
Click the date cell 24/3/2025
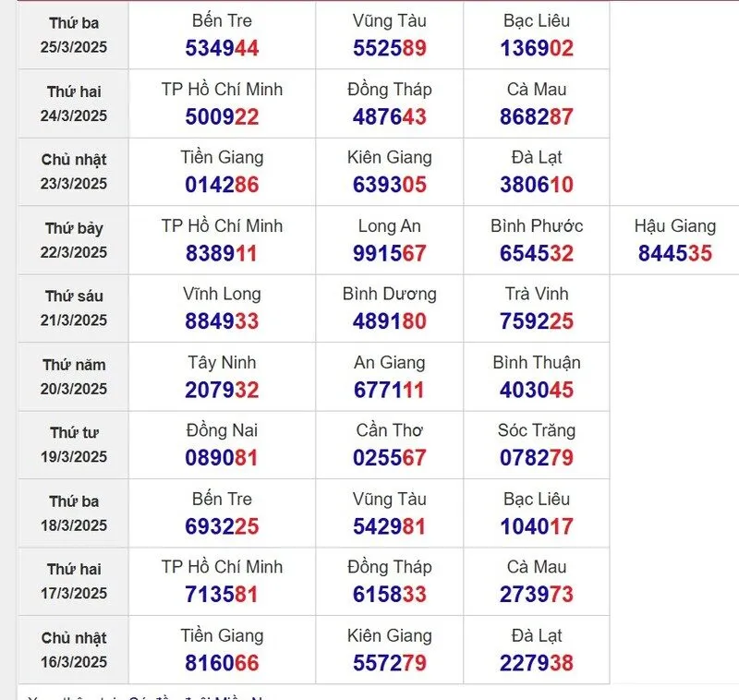(73, 103)
